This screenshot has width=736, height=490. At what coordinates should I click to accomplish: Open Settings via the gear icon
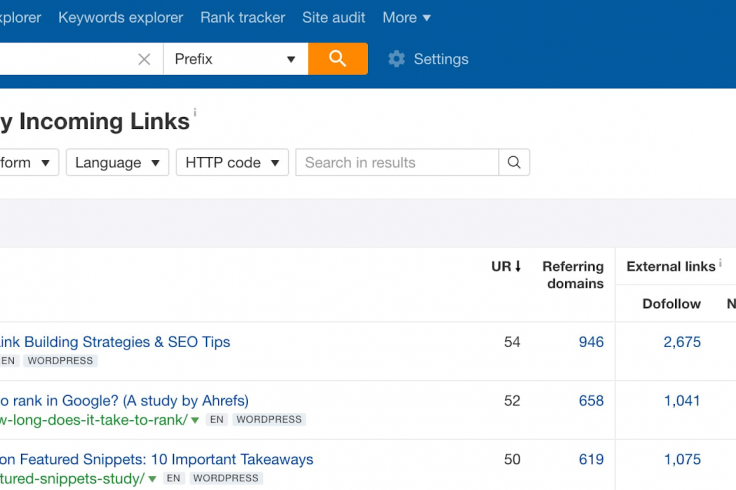396,59
